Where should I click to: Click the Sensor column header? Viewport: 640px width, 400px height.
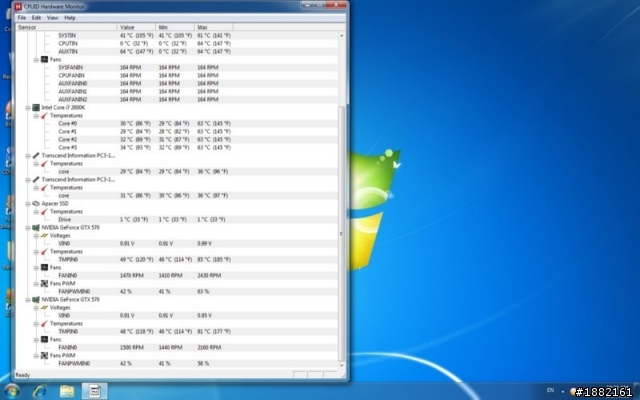pyautogui.click(x=67, y=27)
